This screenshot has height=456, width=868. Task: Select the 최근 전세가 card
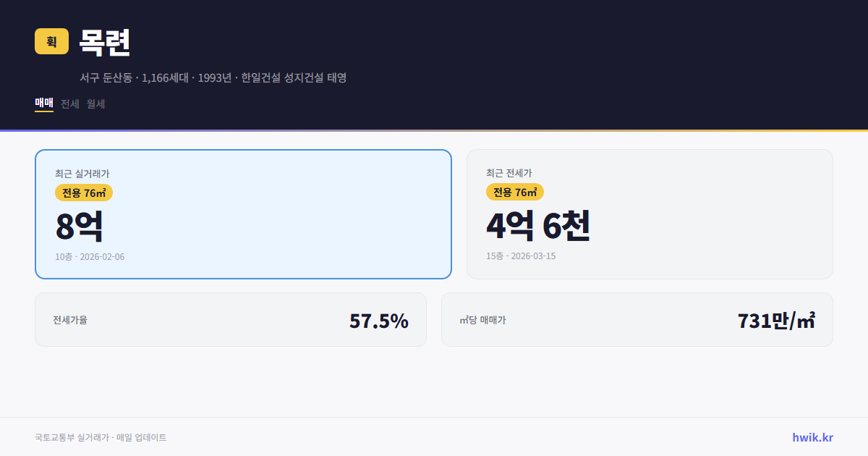[x=650, y=214]
